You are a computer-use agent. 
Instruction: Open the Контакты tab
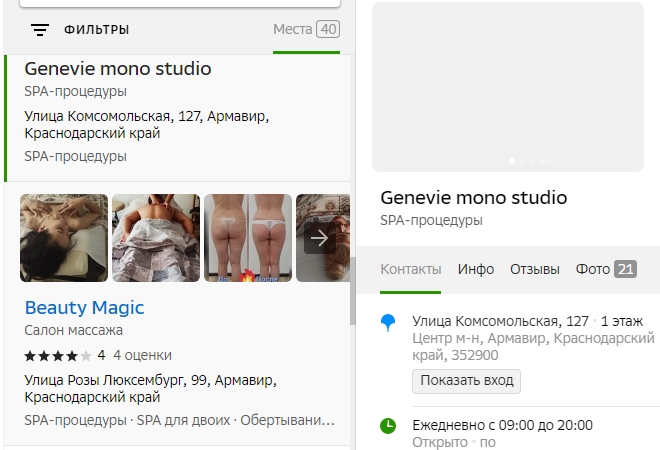tap(410, 269)
